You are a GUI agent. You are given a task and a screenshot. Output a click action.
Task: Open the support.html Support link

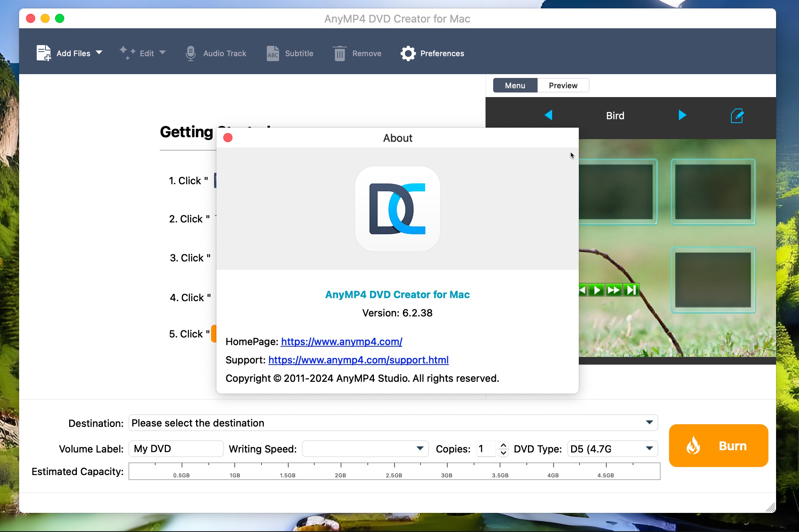point(359,360)
